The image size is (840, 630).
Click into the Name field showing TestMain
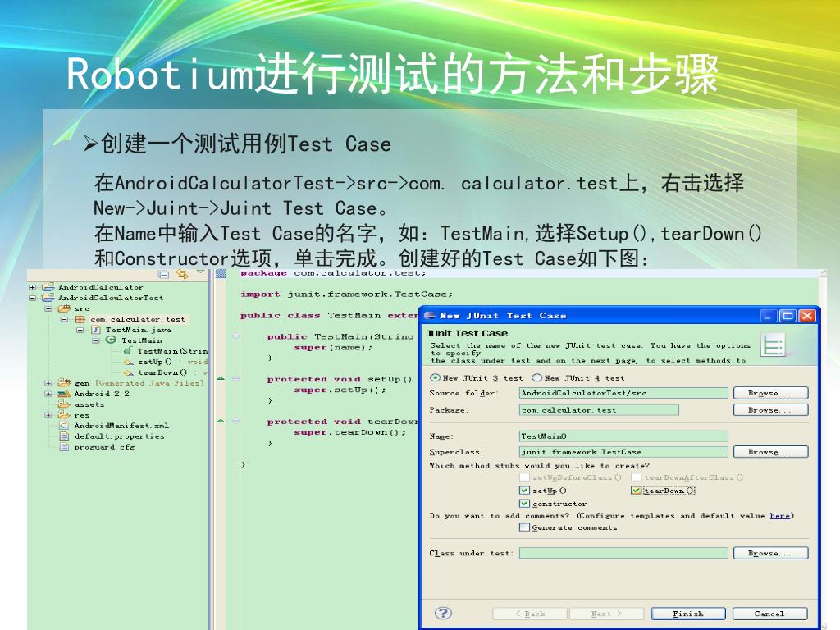pos(623,436)
